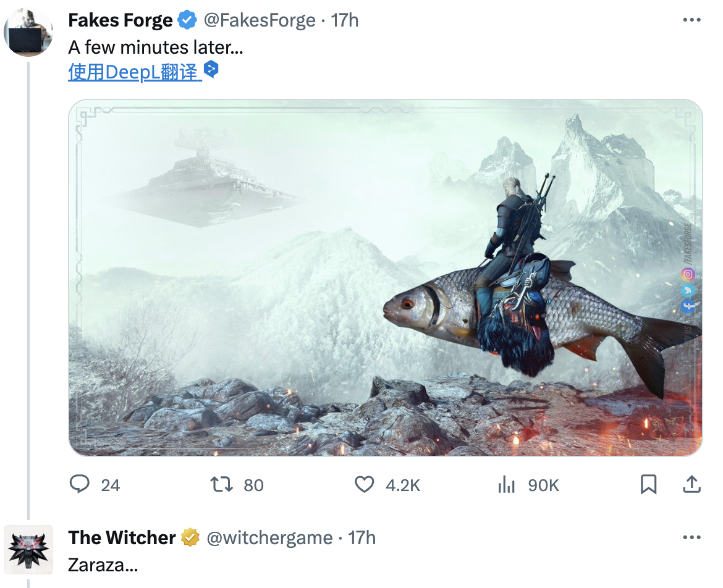Click The Witcher gold verified badge

click(x=190, y=537)
